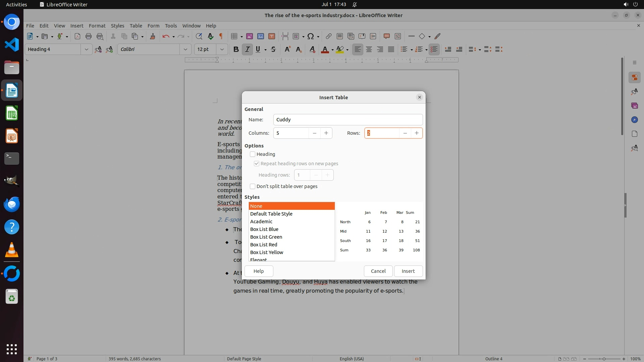Open LibreOffice Calc from the dock

(x=12, y=113)
